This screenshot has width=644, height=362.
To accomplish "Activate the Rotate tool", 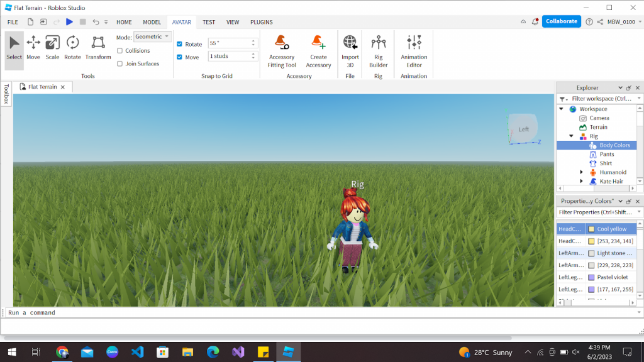I will [x=72, y=47].
